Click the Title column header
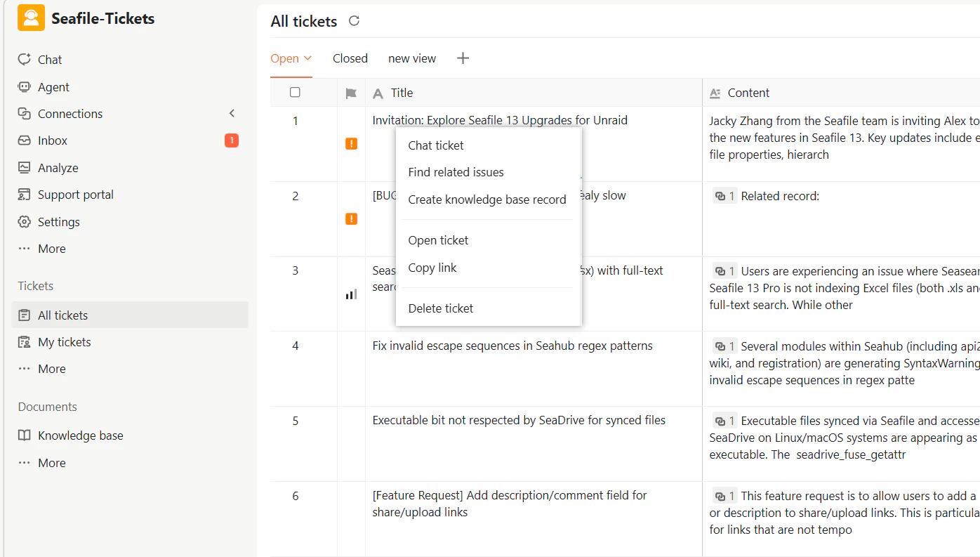This screenshot has width=980, height=557. coord(402,93)
